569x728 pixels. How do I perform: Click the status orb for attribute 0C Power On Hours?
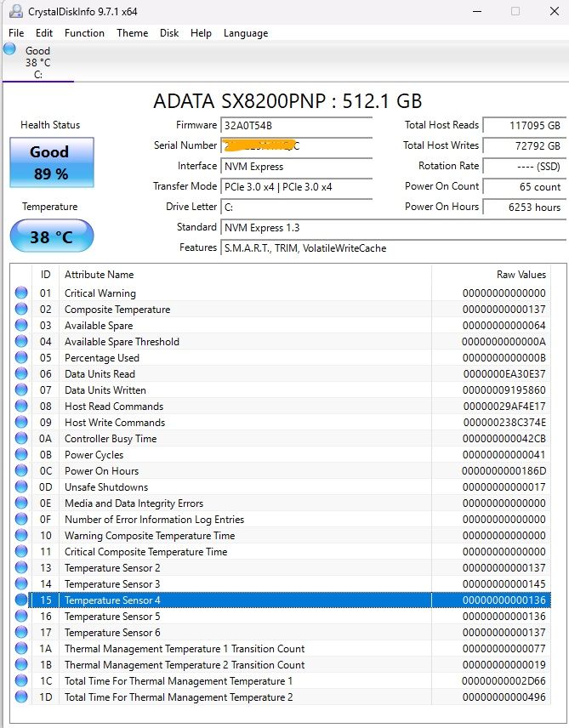21,470
